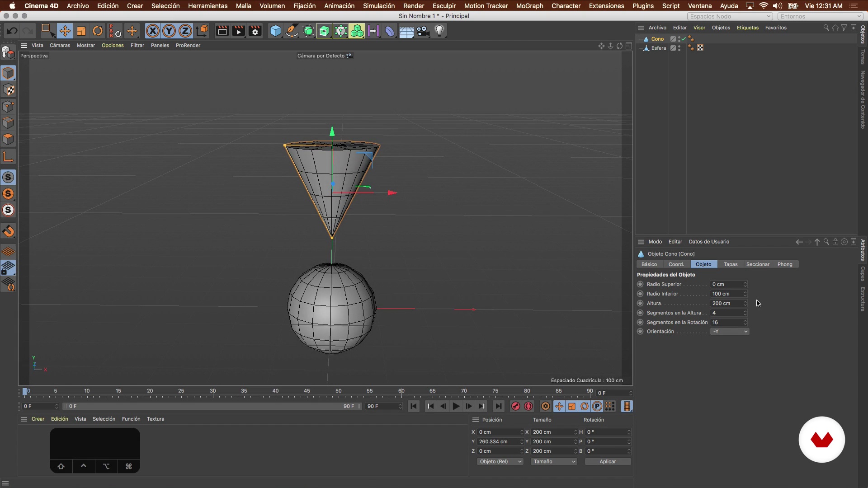Click Record Active Objects button
This screenshot has height=488, width=868.
click(x=515, y=406)
